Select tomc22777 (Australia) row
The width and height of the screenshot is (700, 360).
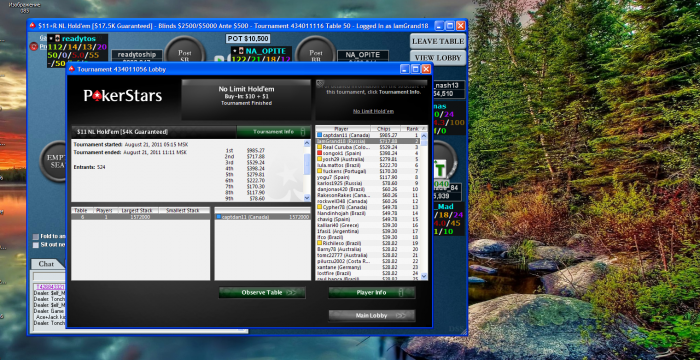click(x=368, y=255)
